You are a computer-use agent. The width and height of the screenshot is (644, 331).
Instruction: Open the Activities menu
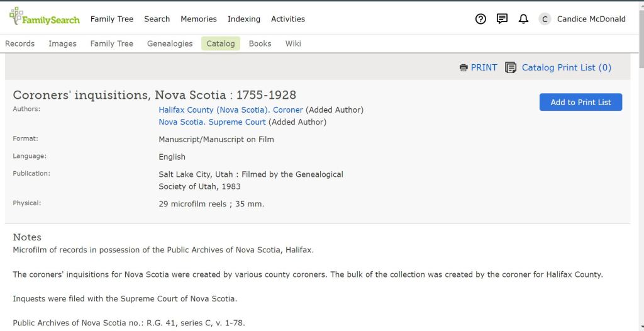(x=287, y=19)
